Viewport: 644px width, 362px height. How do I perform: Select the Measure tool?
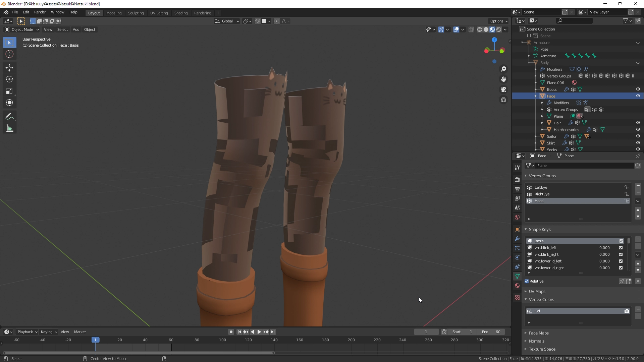tap(9, 128)
